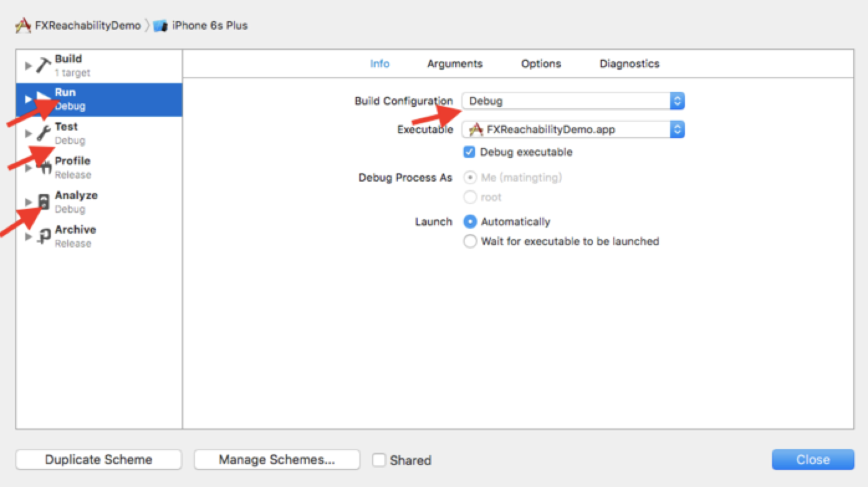The width and height of the screenshot is (868, 490).
Task: Select Wait for executable to be launched
Action: coord(470,241)
